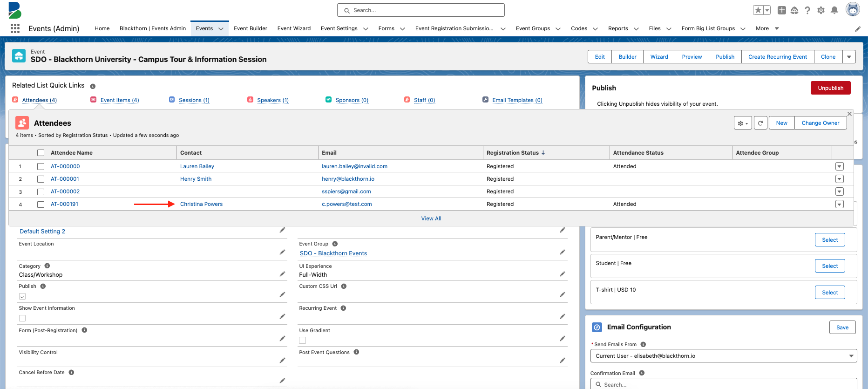The height and width of the screenshot is (389, 868).
Task: Edit the Category field pencil icon
Action: tap(282, 274)
